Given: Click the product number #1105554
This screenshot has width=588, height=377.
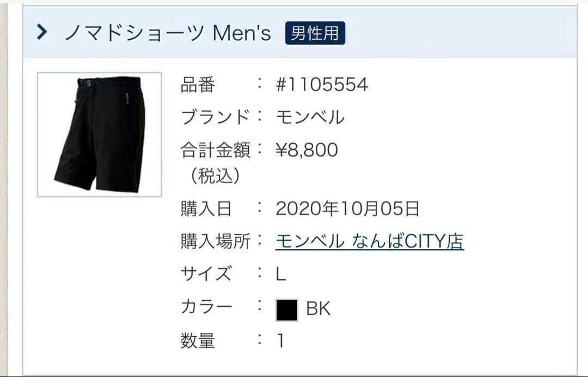Looking at the screenshot, I should [322, 84].
